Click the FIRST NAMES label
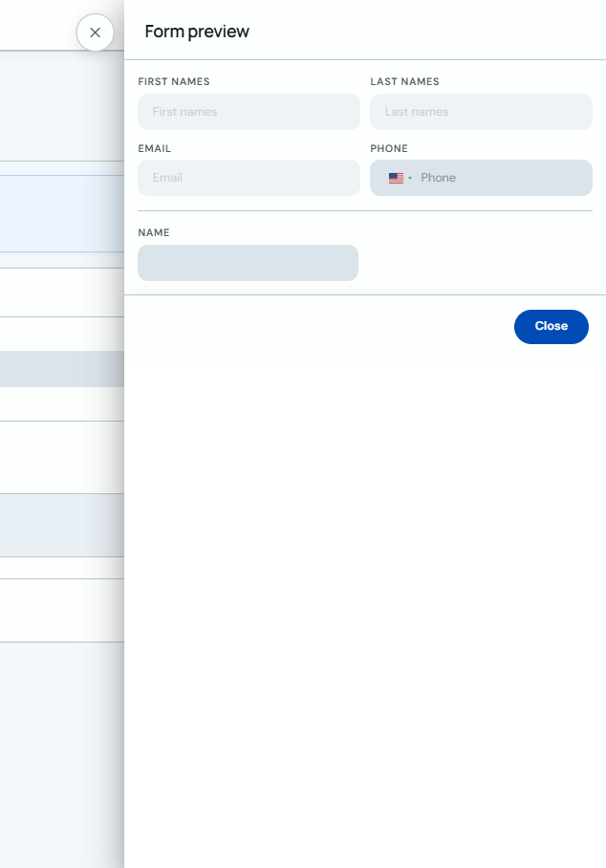 (x=174, y=81)
